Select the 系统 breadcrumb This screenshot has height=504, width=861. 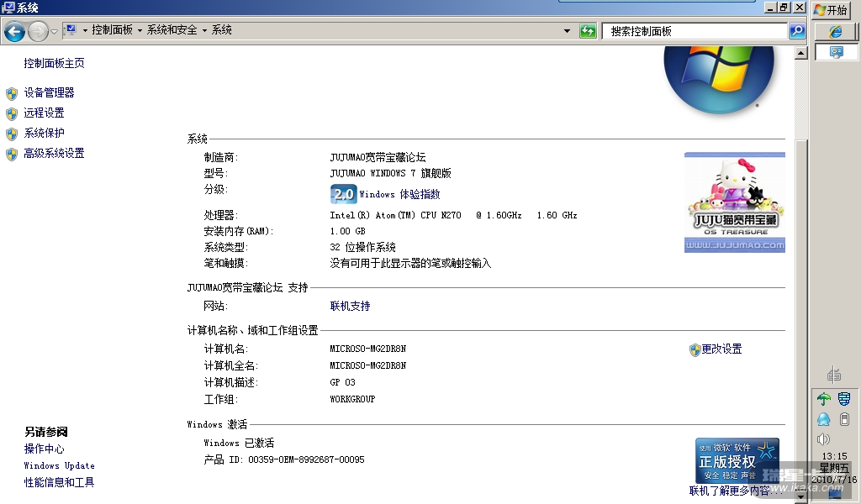(222, 29)
